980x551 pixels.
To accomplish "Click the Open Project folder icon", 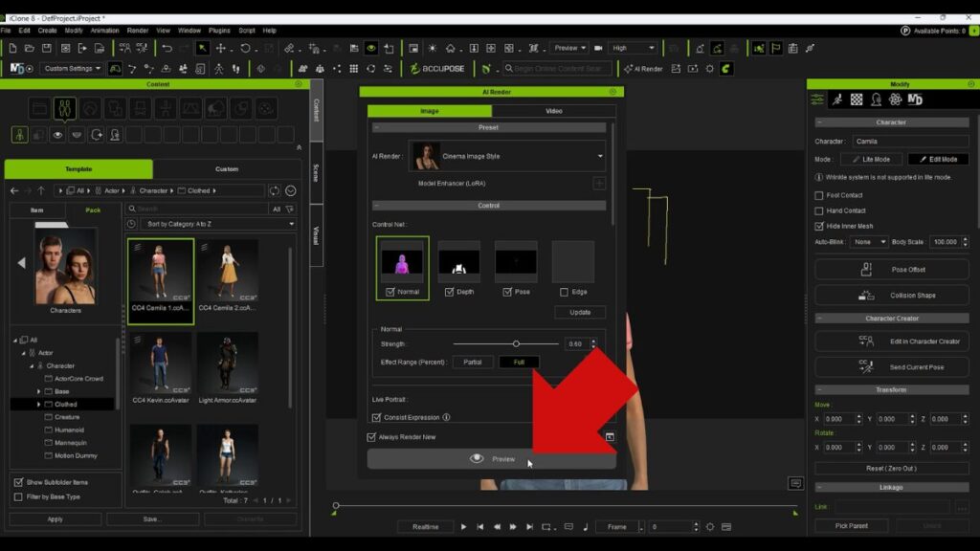I will (30, 48).
